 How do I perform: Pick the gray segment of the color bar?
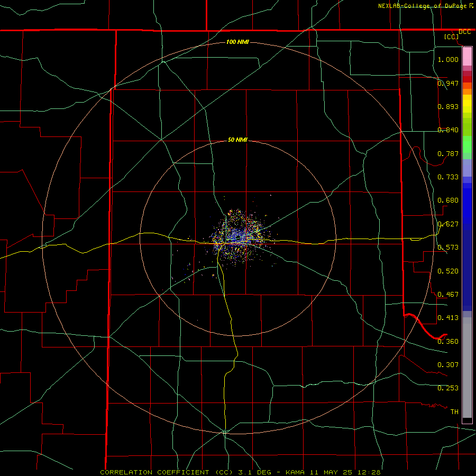click(467, 368)
